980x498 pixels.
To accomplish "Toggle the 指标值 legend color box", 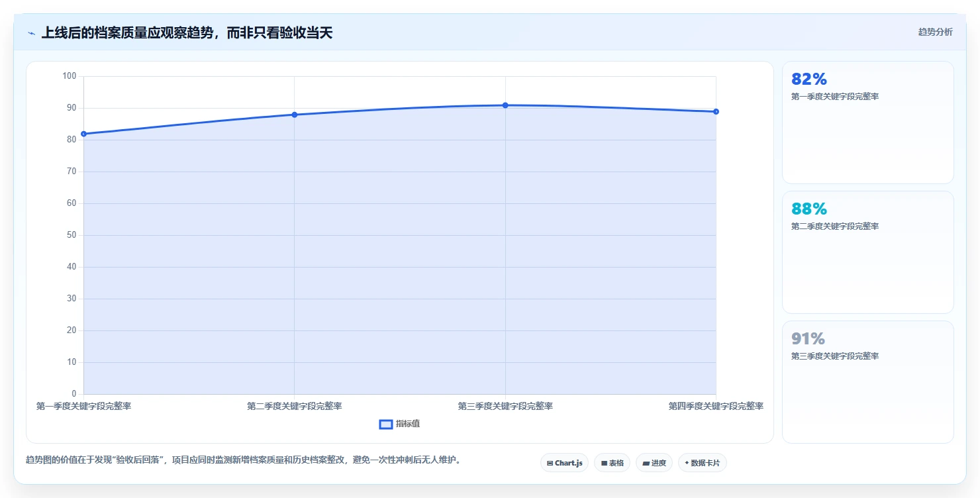I will (386, 424).
